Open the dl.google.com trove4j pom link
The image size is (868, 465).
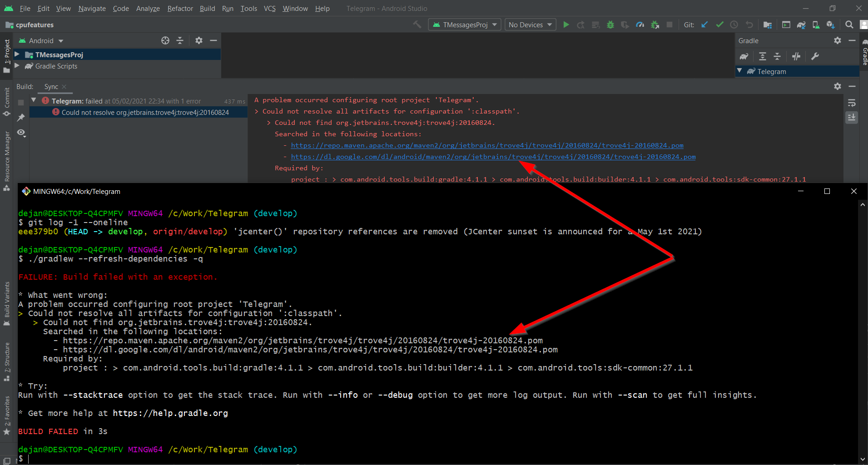pyautogui.click(x=493, y=157)
